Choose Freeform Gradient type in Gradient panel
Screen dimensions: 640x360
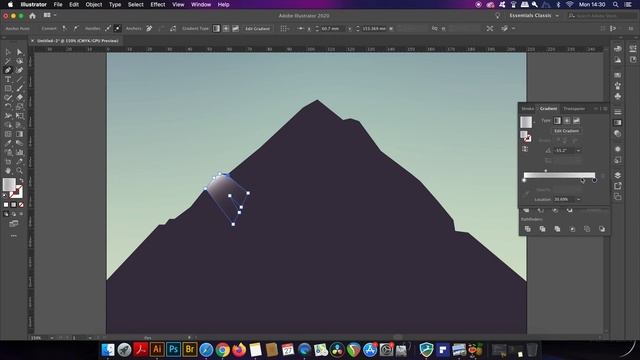pos(576,120)
